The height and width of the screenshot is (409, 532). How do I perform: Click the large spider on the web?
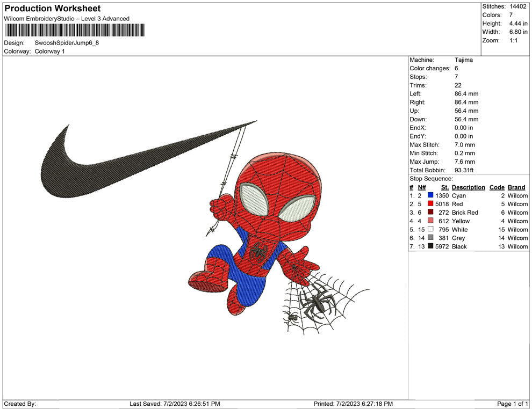318,302
